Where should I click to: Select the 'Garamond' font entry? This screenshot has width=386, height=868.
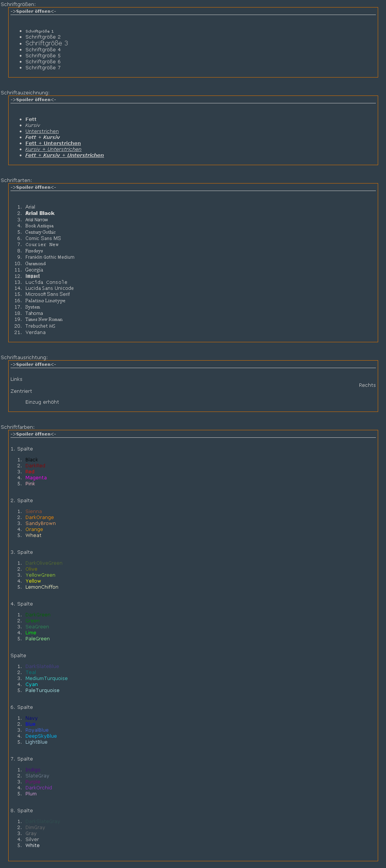click(x=36, y=264)
